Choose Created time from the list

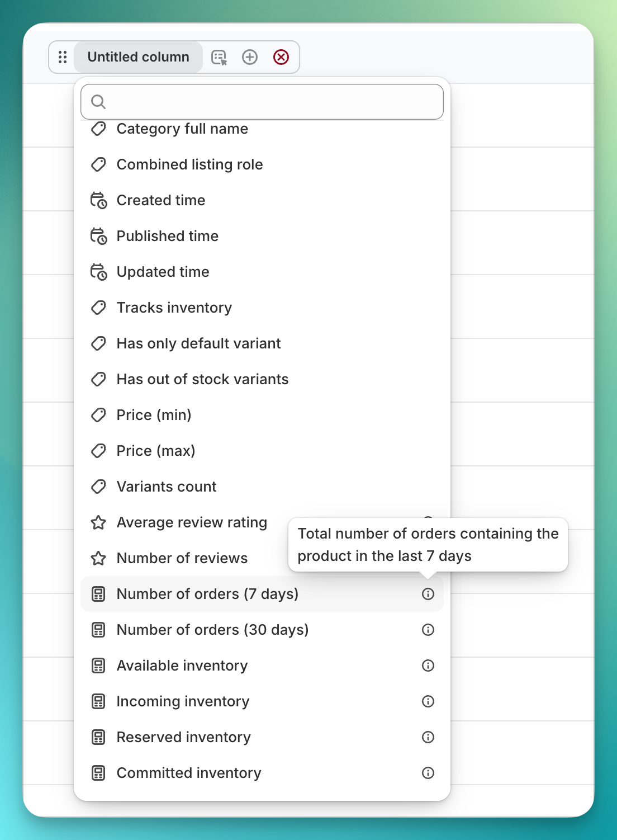161,200
